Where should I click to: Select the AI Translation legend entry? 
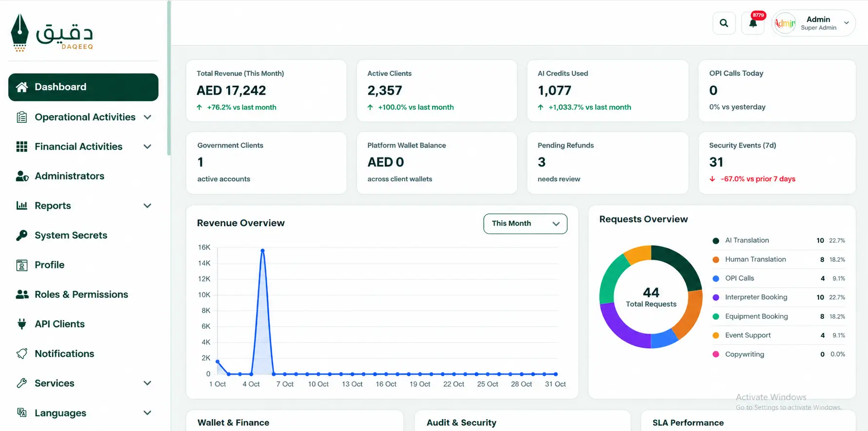[779, 240]
